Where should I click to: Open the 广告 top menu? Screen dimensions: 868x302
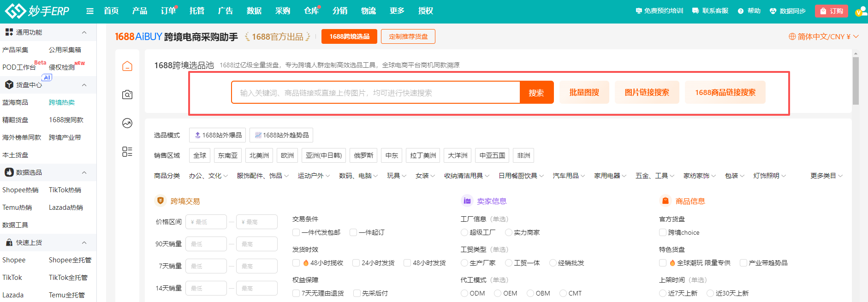pyautogui.click(x=226, y=11)
